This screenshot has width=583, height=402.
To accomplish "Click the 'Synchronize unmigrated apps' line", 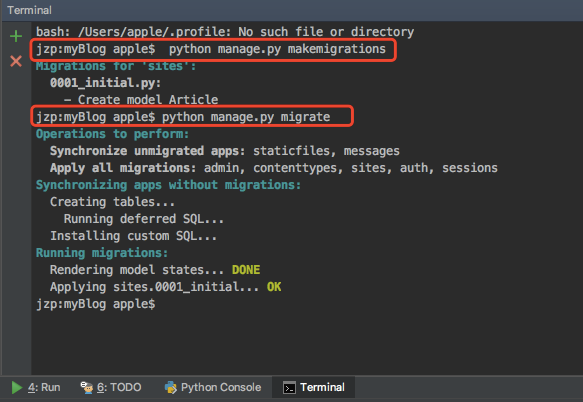I will click(225, 151).
